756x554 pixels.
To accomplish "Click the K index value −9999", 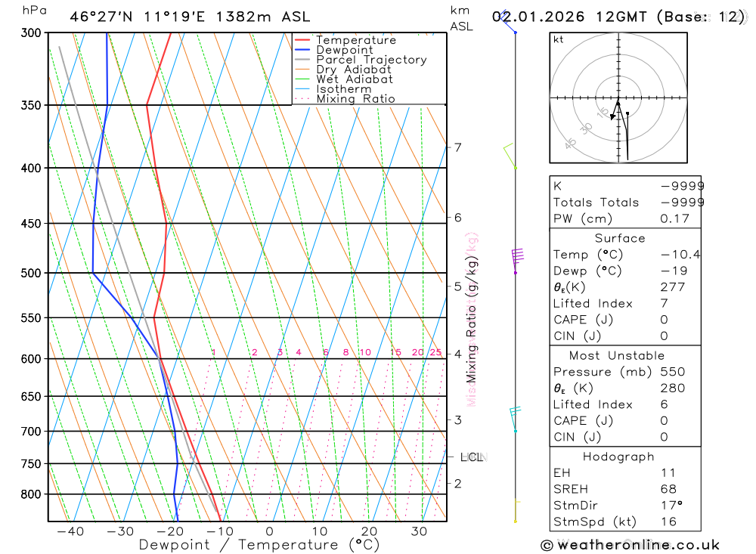I will pyautogui.click(x=682, y=186).
